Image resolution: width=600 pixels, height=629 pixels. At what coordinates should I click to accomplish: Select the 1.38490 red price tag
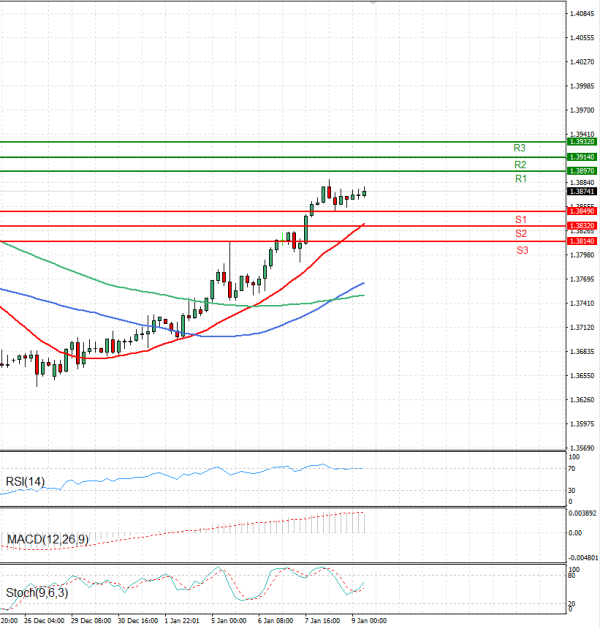point(582,211)
